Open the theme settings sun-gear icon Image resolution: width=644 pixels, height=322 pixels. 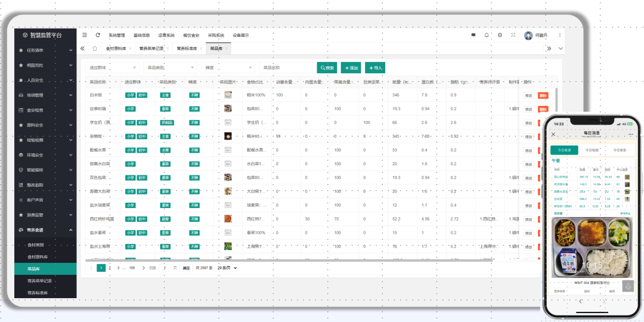pos(500,35)
